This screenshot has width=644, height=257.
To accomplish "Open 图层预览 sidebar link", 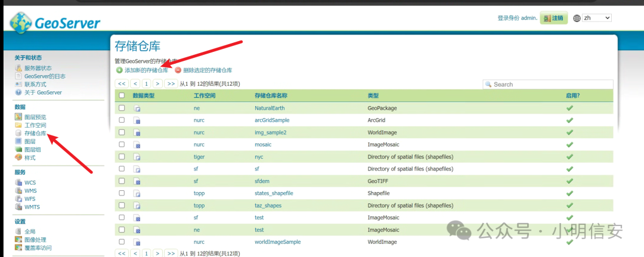I will click(35, 117).
